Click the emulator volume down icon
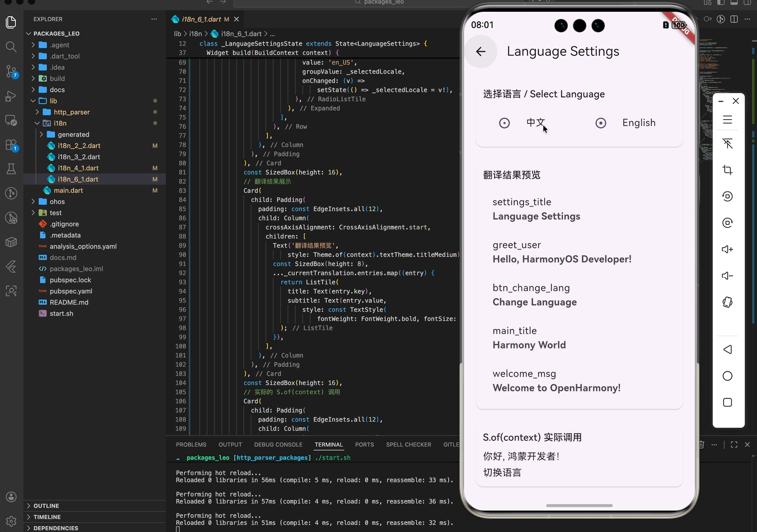757x532 pixels. click(x=727, y=276)
